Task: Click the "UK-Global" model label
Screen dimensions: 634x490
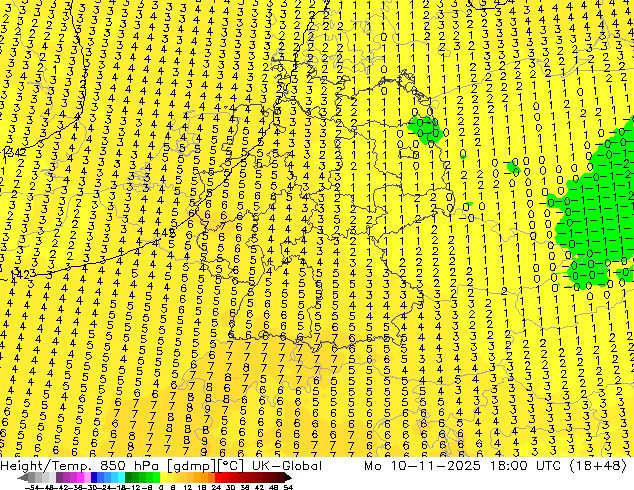Action: point(287,466)
